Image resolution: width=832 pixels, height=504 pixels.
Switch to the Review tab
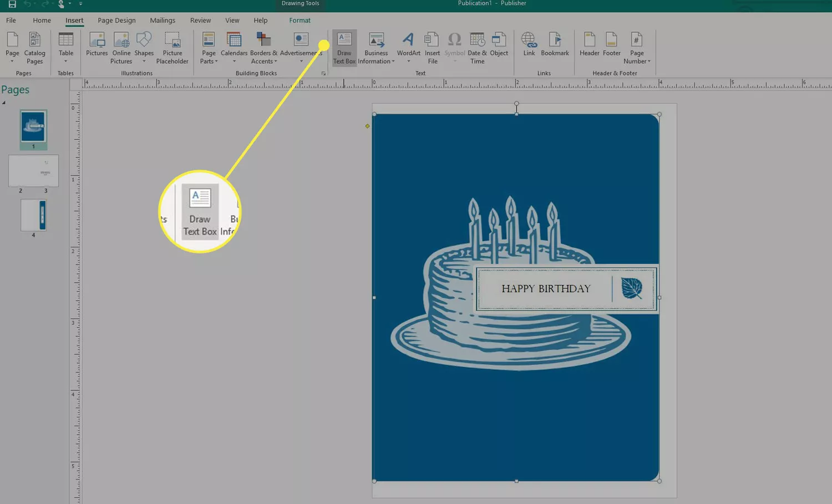(200, 21)
